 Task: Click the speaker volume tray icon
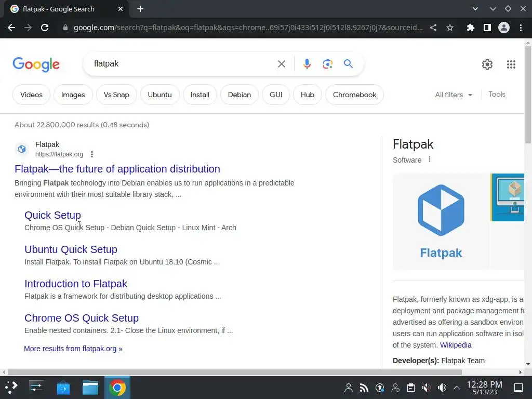(x=442, y=388)
